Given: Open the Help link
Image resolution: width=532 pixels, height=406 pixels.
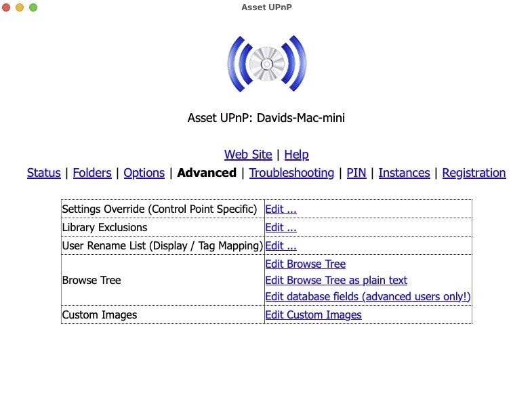Looking at the screenshot, I should tap(296, 155).
